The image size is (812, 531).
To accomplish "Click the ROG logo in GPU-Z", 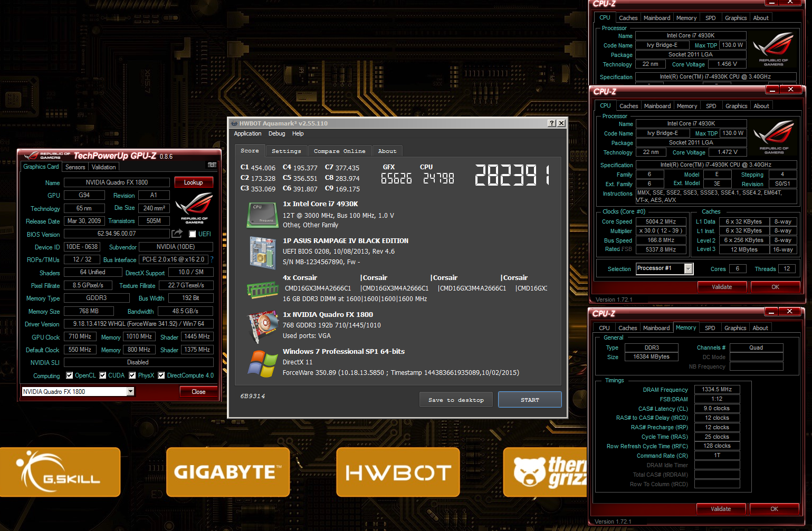I will [x=194, y=208].
